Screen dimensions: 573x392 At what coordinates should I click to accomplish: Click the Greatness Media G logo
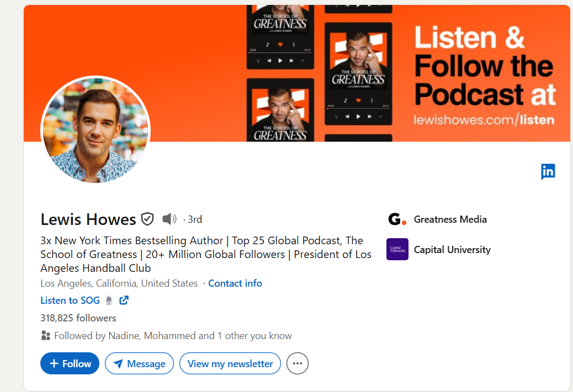tap(397, 219)
